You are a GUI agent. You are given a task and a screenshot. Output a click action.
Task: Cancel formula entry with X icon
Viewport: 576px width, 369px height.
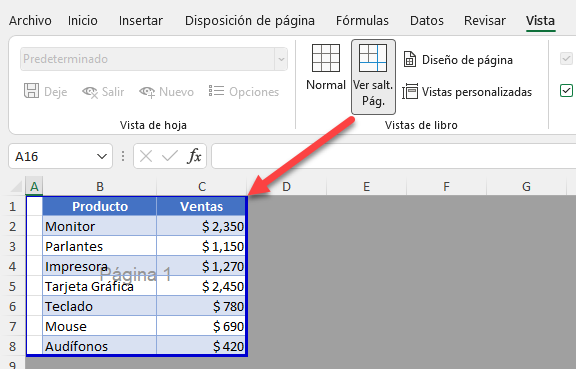[146, 156]
